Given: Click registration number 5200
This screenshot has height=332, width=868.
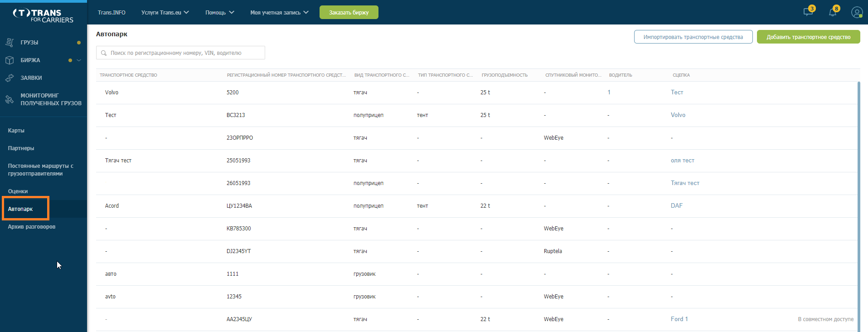Looking at the screenshot, I should pyautogui.click(x=233, y=93).
